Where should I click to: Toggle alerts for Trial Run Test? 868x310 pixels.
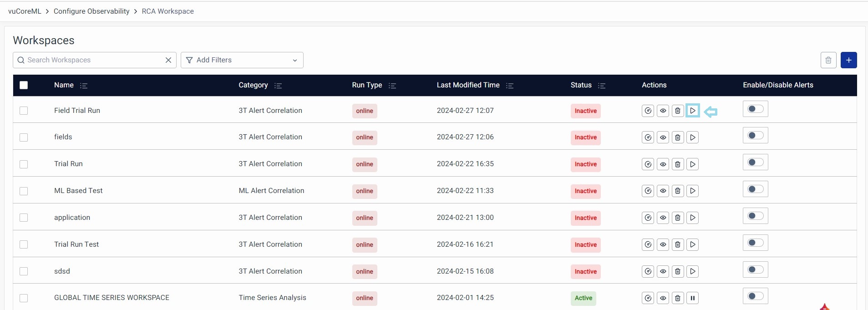click(755, 243)
